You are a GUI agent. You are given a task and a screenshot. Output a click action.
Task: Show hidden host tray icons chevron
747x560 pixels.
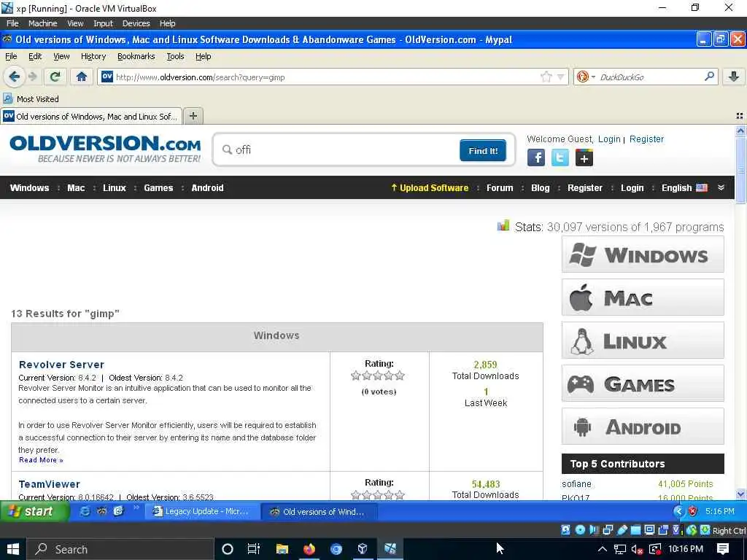point(602,549)
